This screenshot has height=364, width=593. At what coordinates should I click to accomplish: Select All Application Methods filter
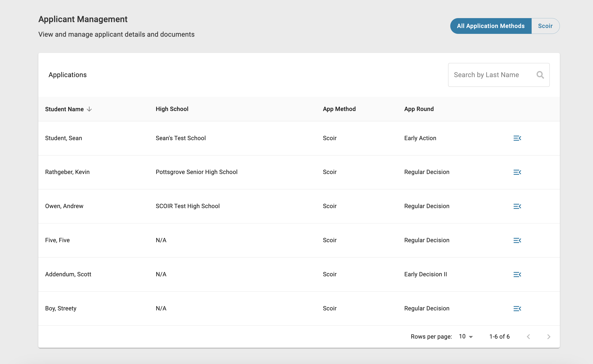pos(491,26)
